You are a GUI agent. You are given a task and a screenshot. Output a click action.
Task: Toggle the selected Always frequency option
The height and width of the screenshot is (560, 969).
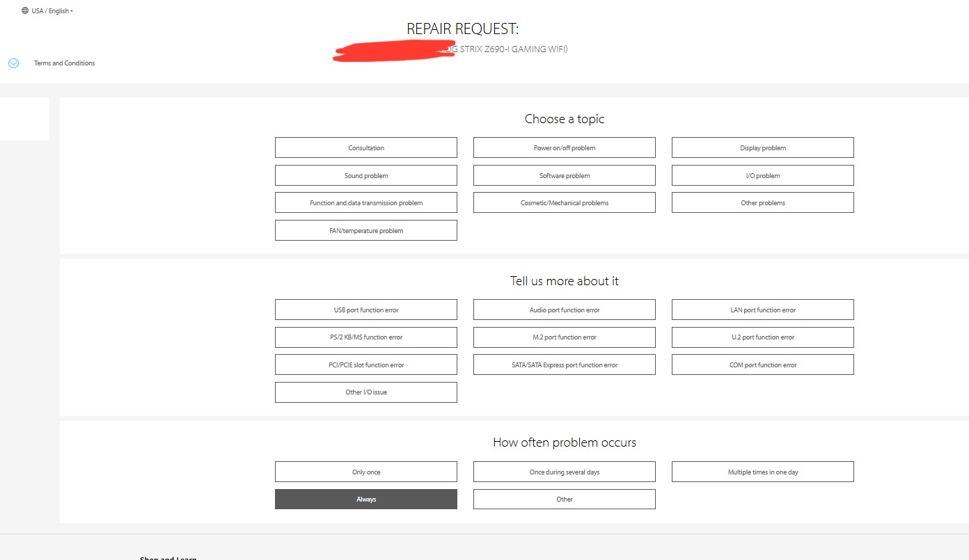366,499
